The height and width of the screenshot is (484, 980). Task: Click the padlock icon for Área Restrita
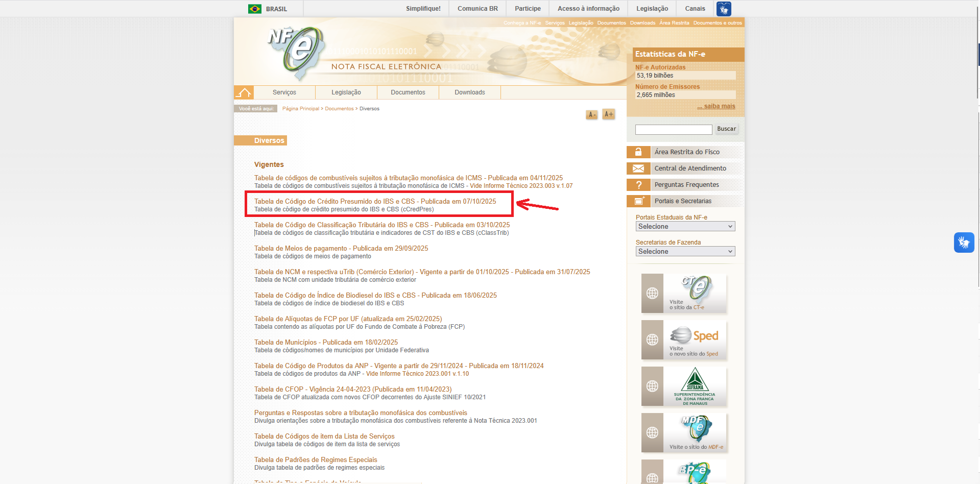pyautogui.click(x=638, y=152)
